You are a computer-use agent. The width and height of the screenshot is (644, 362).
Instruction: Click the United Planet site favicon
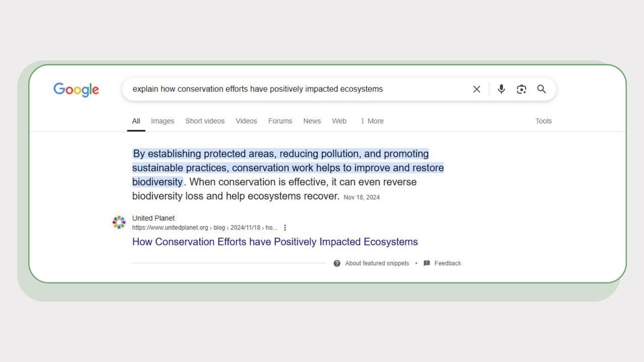point(119,222)
